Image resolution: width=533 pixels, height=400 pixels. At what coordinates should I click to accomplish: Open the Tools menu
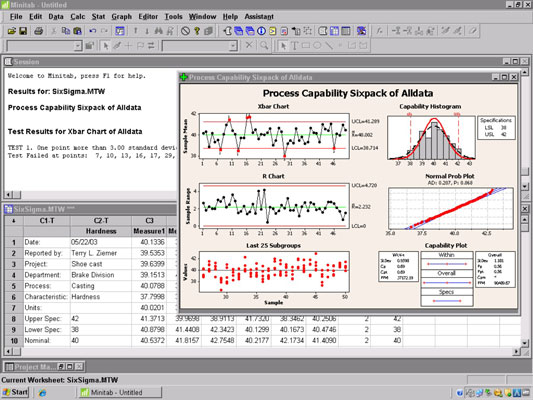click(173, 17)
